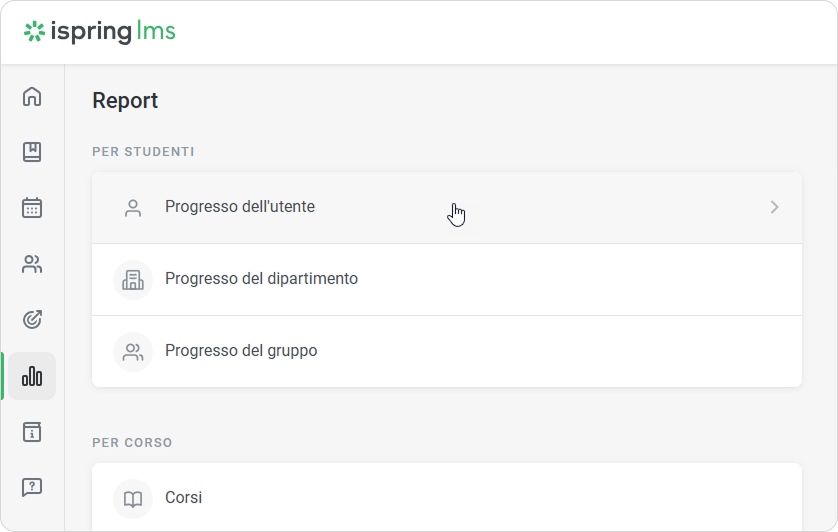Open the Progresso dell'utente report
Screen dimensions: 838x532
[x=240, y=207]
